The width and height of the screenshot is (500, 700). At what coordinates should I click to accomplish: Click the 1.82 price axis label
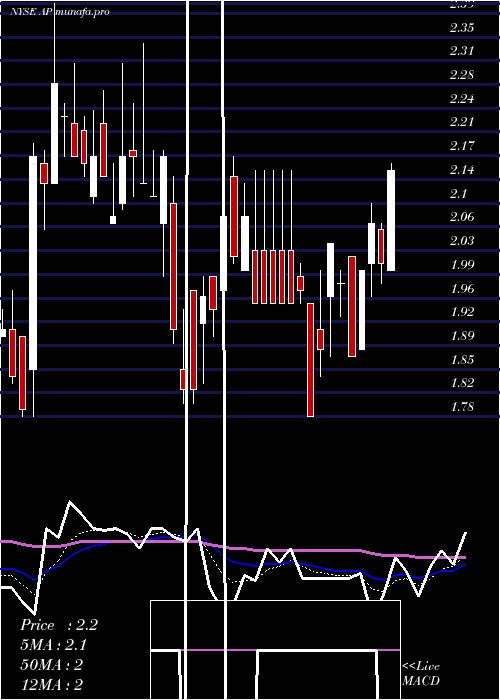coord(462,383)
